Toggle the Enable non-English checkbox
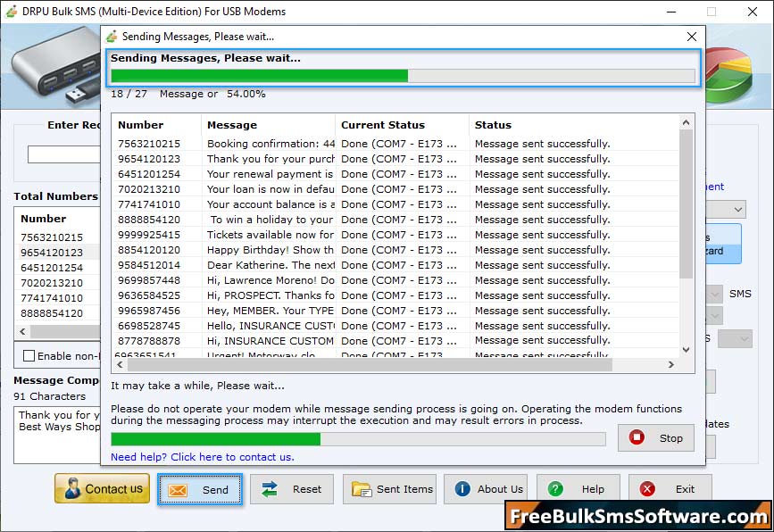Viewport: 774px width, 532px height. [x=29, y=356]
